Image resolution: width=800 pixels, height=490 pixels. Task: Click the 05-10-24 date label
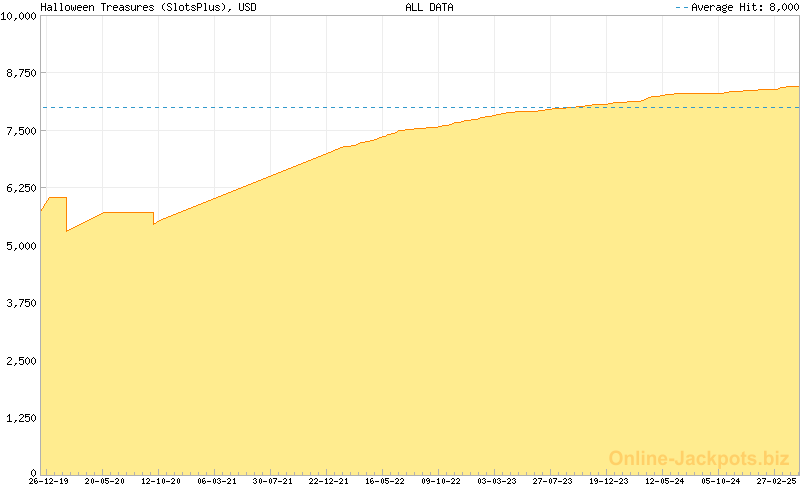click(720, 481)
